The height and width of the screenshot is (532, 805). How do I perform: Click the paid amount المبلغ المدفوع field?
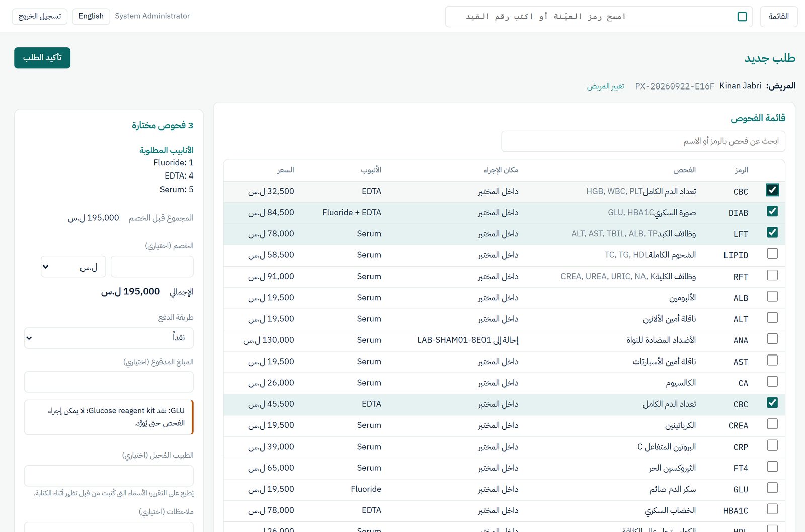tap(109, 382)
